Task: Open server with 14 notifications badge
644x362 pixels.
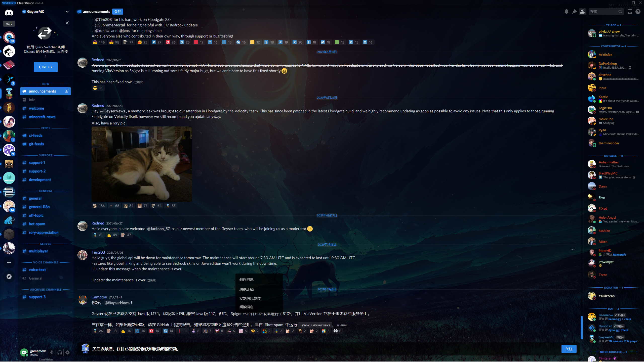Action: click(x=9, y=206)
